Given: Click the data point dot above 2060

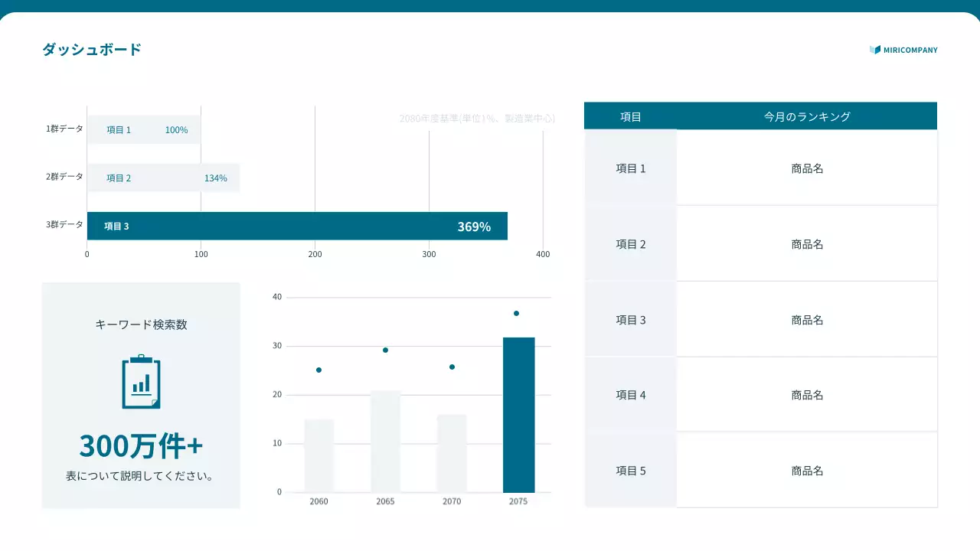Looking at the screenshot, I should (x=318, y=370).
